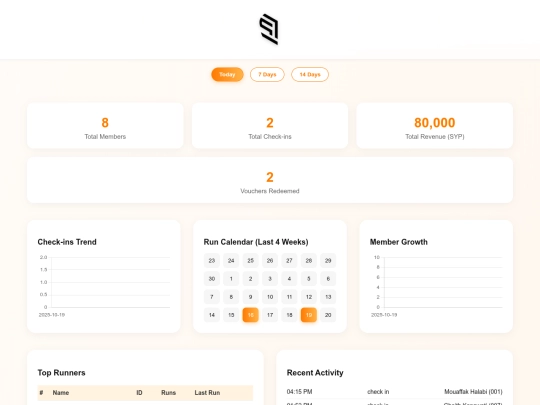Click the 80,000 revenue value
Screen dimensions: 540x405
pos(435,123)
